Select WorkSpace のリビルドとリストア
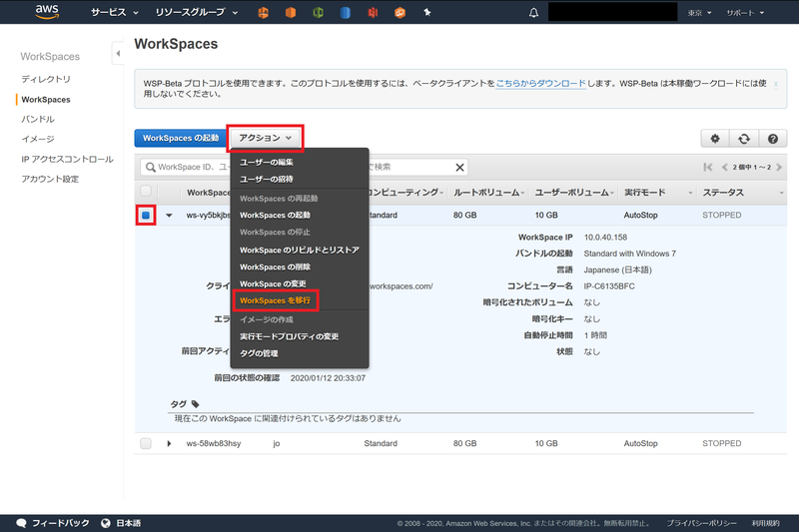 tap(299, 250)
